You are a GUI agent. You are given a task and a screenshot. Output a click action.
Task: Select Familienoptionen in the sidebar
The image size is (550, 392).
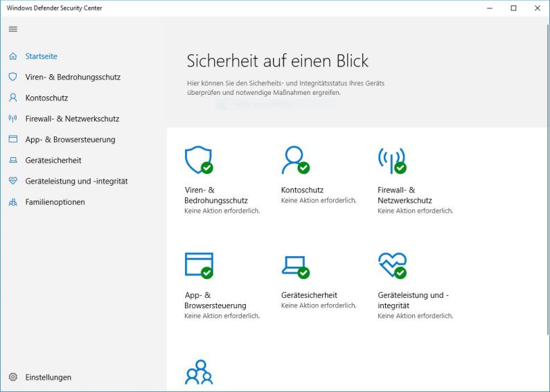55,202
